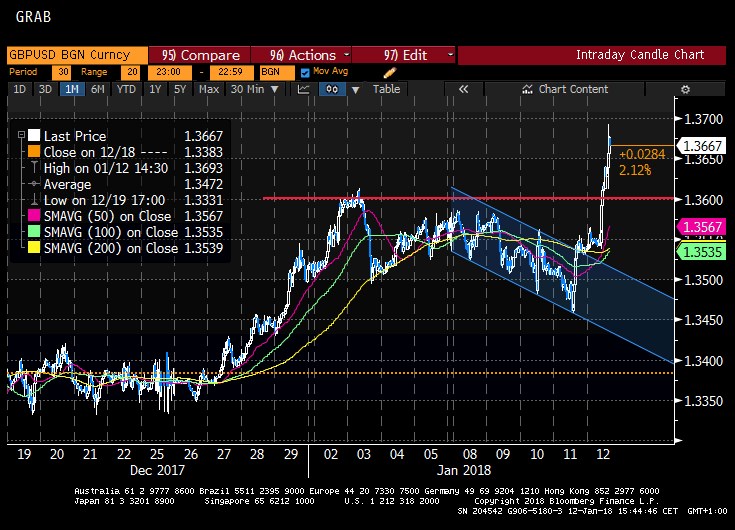
Task: Click the yellow SMAVG (200) color swatch
Action: [x=34, y=248]
